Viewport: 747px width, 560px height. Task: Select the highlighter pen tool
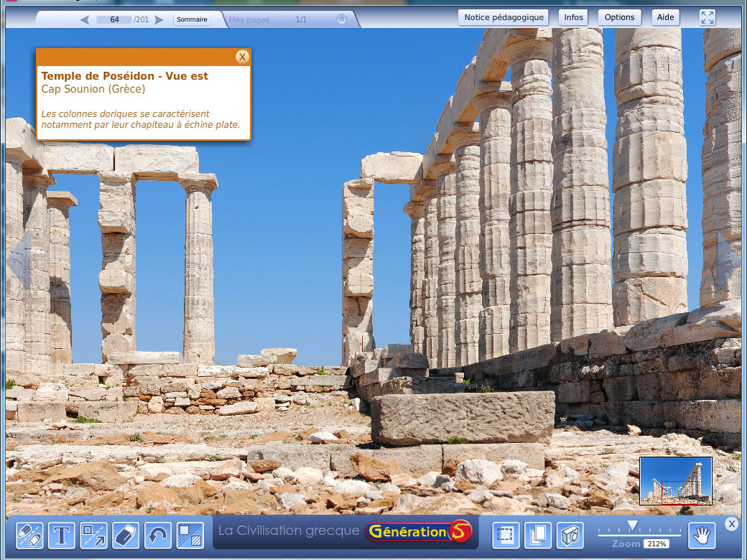[x=29, y=536]
